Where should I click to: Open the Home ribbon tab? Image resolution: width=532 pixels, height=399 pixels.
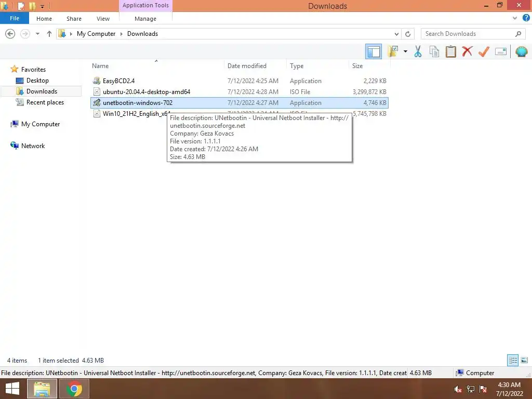(44, 19)
